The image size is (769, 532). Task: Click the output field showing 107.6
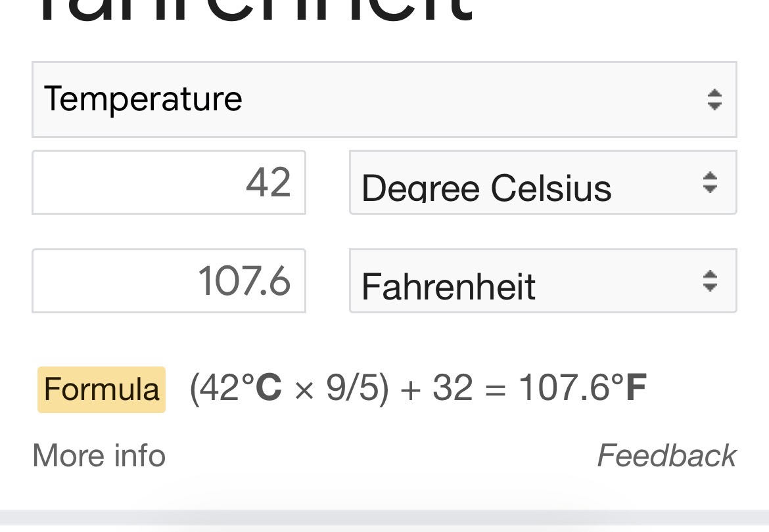pyautogui.click(x=169, y=281)
